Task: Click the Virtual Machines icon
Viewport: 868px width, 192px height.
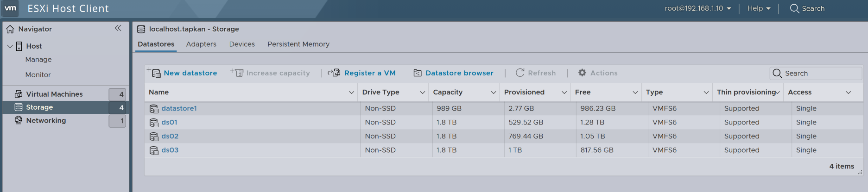Action: 19,94
